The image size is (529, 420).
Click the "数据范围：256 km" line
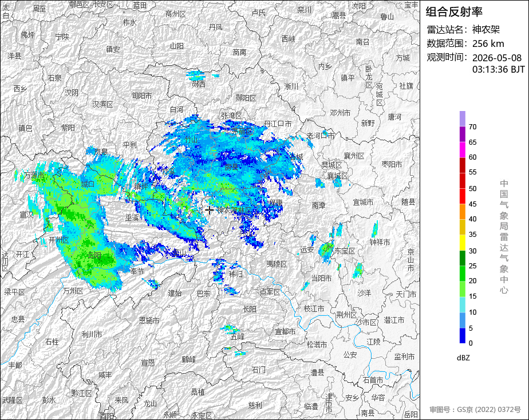pos(465,43)
